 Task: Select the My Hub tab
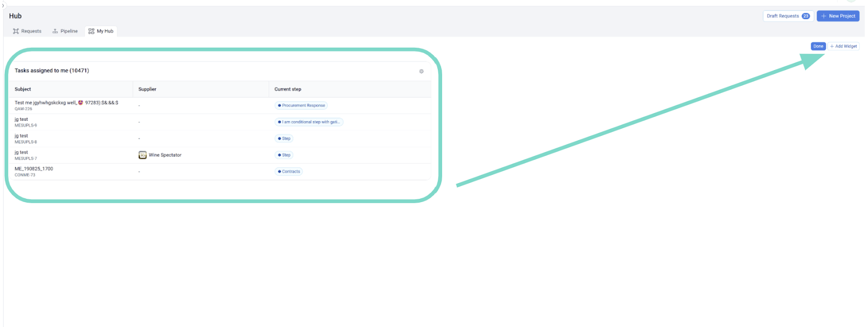(101, 32)
